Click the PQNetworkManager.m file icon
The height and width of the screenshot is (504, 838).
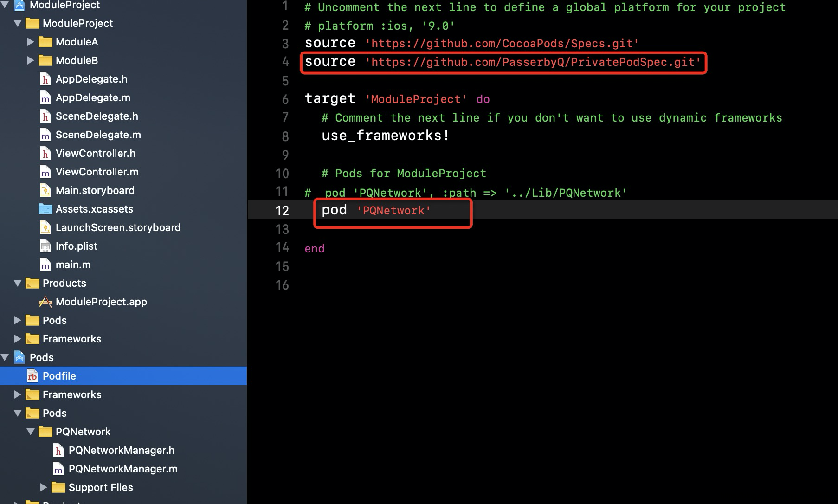pos(58,469)
